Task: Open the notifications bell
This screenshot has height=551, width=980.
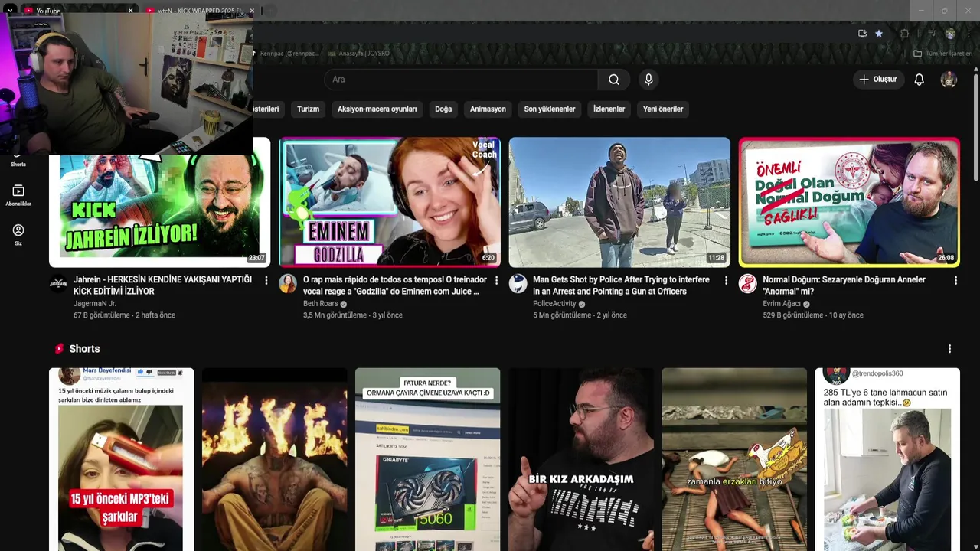Action: click(x=919, y=80)
